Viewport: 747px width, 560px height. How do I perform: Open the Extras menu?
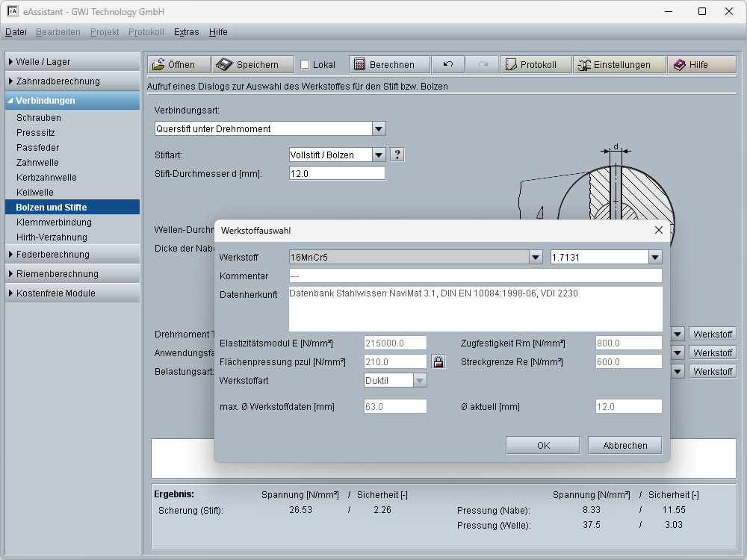186,32
